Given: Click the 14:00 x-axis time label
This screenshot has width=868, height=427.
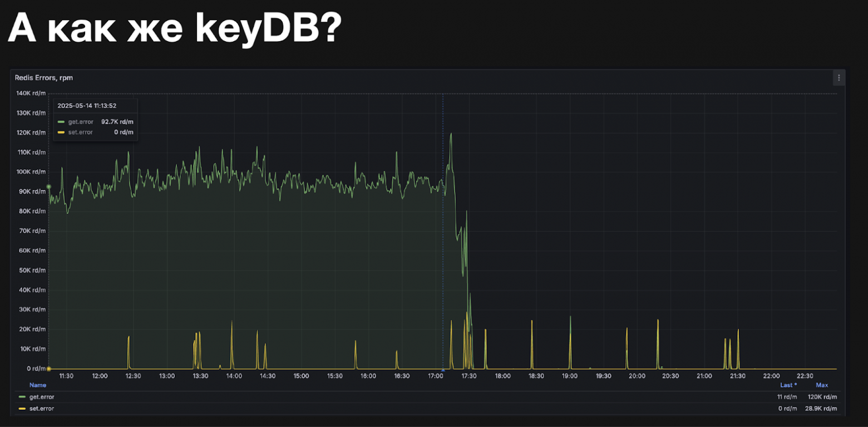Looking at the screenshot, I should tap(234, 376).
